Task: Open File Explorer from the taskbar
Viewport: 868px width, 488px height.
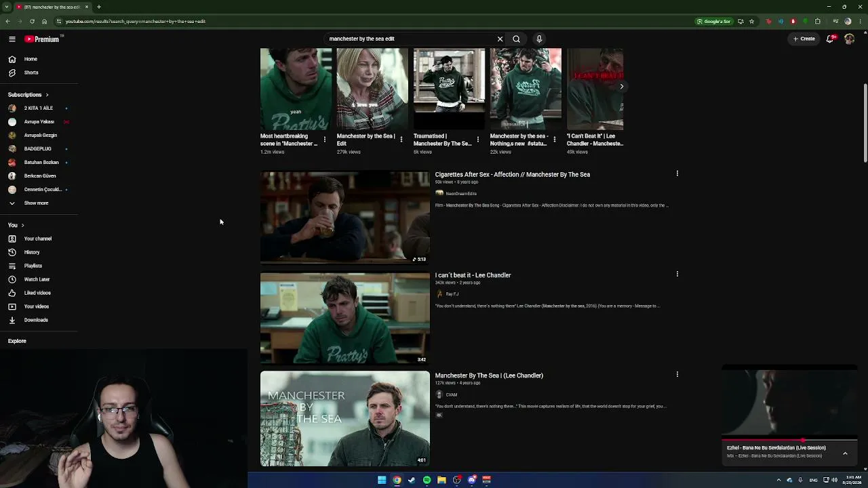Action: pos(441,480)
